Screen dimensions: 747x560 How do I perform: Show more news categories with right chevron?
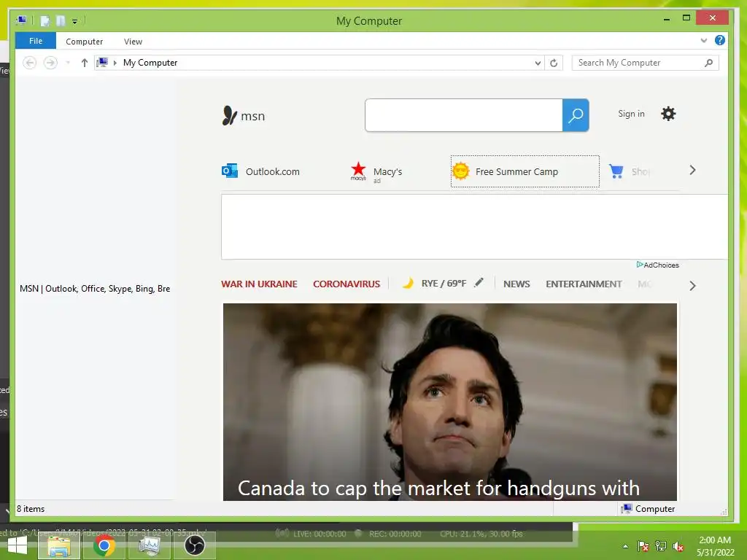click(x=693, y=286)
